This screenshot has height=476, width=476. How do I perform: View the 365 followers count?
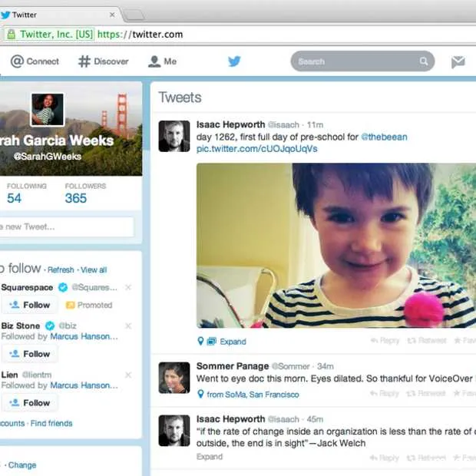pos(75,198)
